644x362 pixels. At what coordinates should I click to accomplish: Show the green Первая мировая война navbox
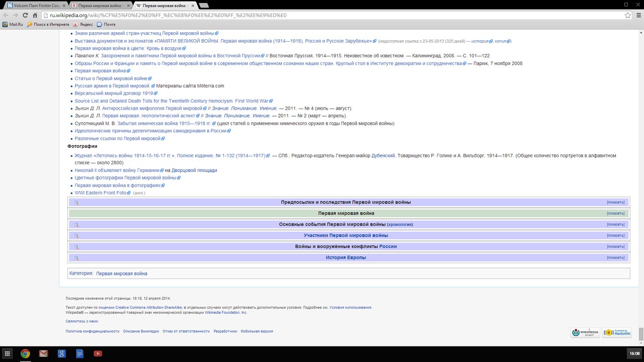616,214
